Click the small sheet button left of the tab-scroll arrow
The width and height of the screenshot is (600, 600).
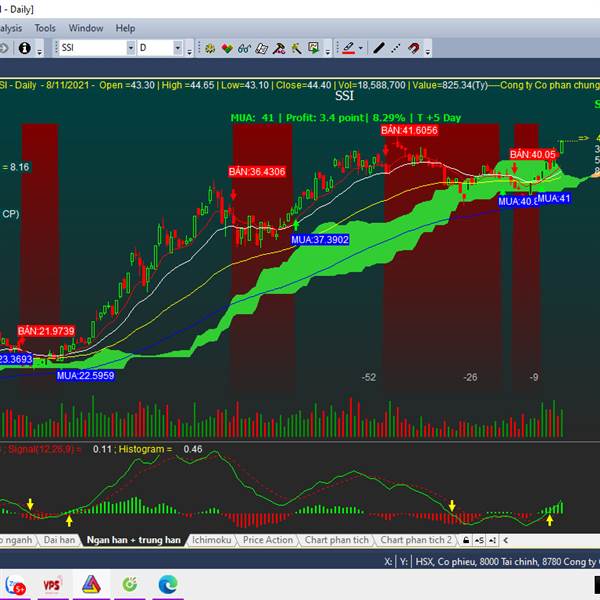492,540
